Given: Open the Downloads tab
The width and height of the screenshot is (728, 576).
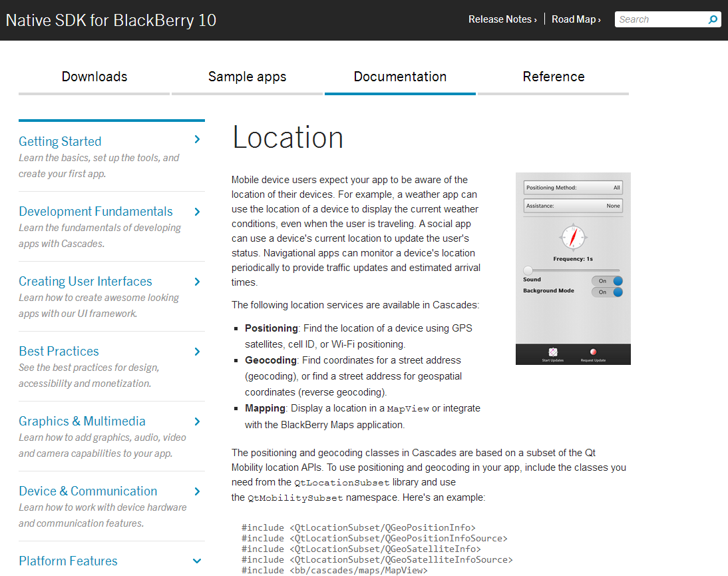Looking at the screenshot, I should pos(94,77).
